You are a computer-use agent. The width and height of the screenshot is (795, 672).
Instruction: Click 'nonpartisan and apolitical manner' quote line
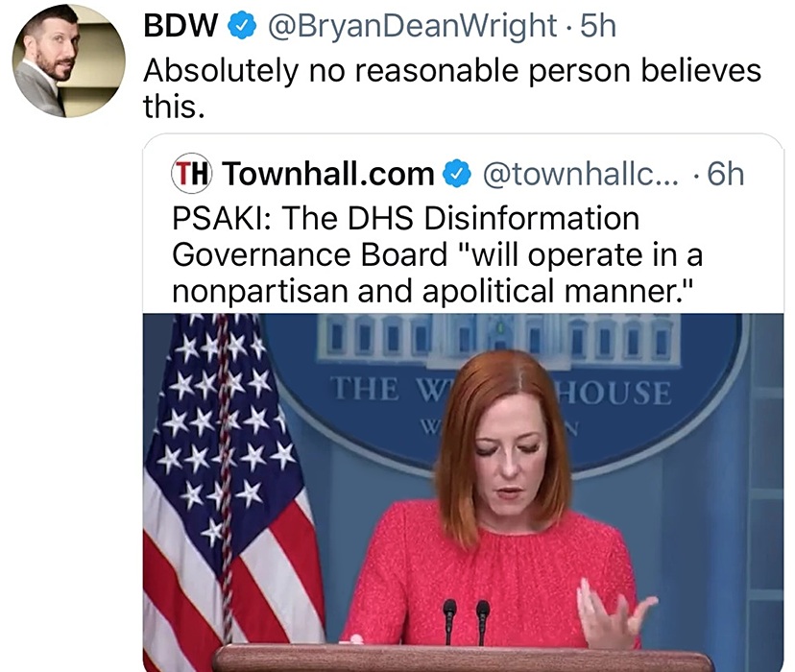(x=432, y=292)
